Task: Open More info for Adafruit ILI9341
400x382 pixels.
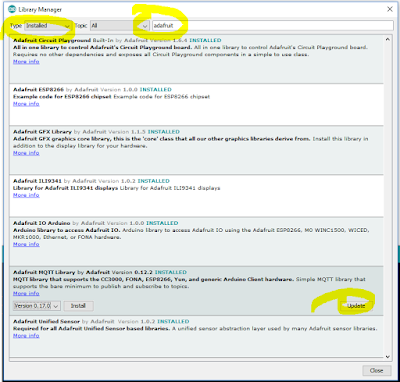Action: tap(26, 195)
